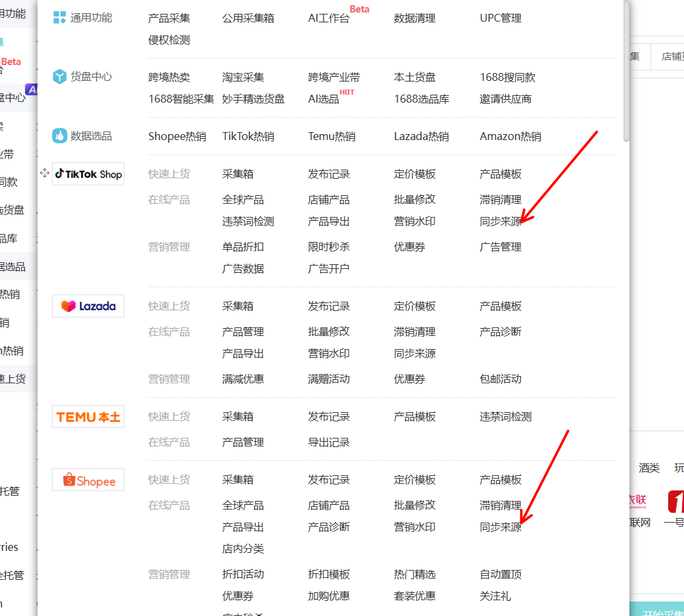Open TikTok Shop 采集箱
Viewport: 684px width, 616px height.
(237, 174)
